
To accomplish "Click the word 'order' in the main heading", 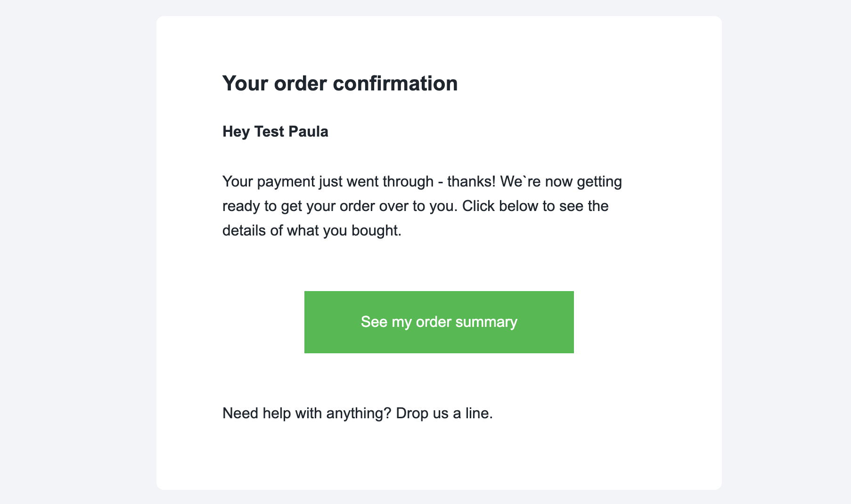I will pyautogui.click(x=300, y=83).
